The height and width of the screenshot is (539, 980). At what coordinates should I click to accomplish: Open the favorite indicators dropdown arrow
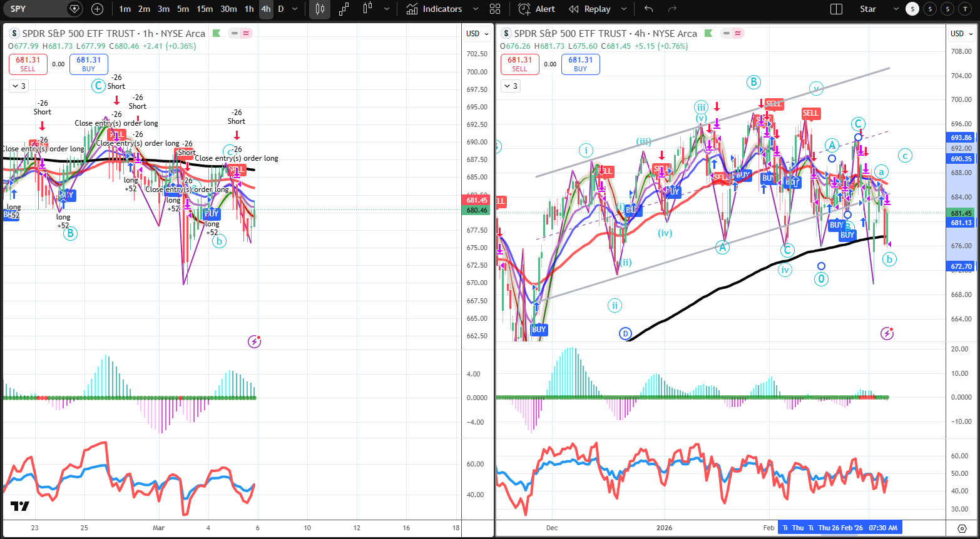(x=476, y=9)
